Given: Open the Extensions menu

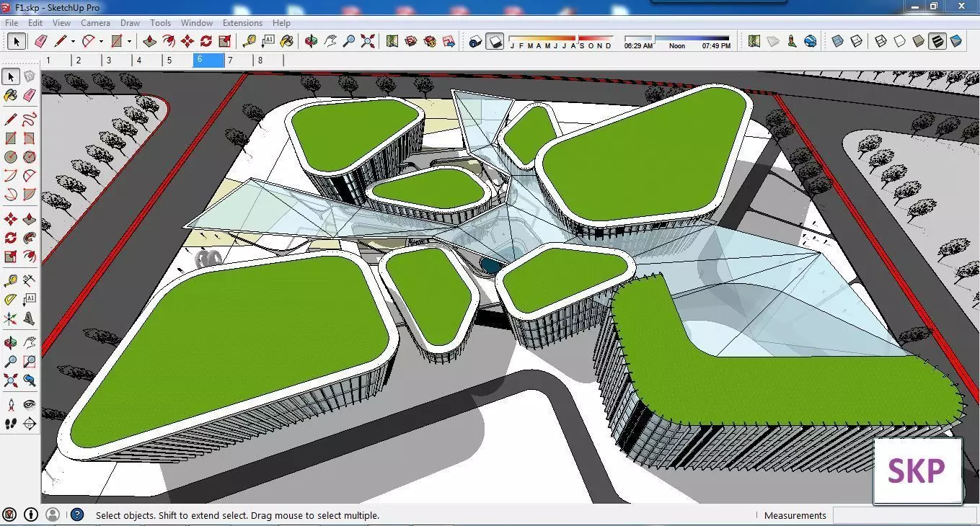Looking at the screenshot, I should tap(242, 23).
